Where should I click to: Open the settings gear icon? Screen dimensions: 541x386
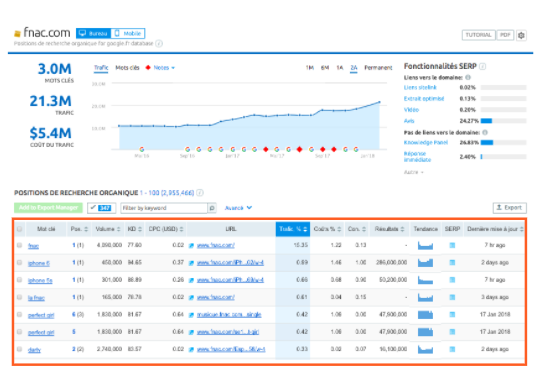coord(521,35)
